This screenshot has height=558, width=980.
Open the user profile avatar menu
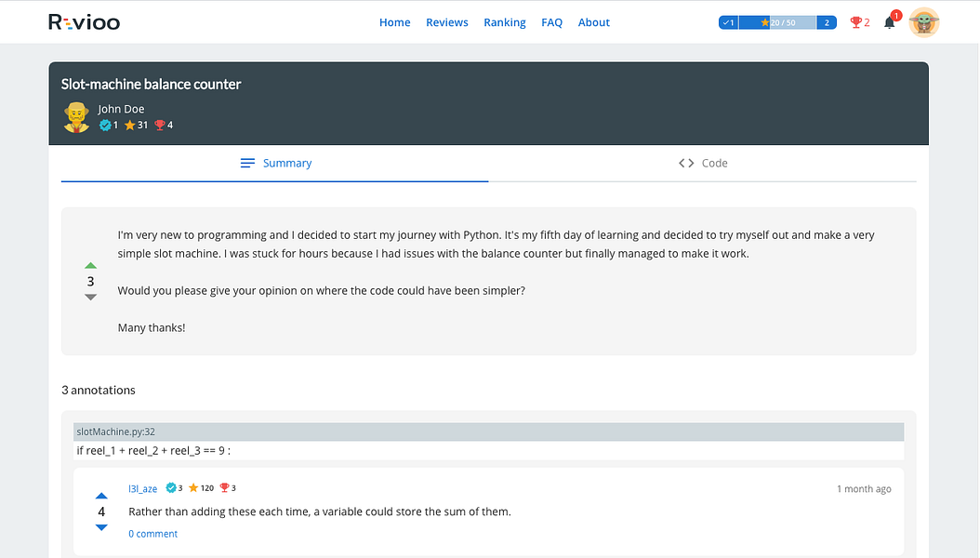pyautogui.click(x=924, y=22)
